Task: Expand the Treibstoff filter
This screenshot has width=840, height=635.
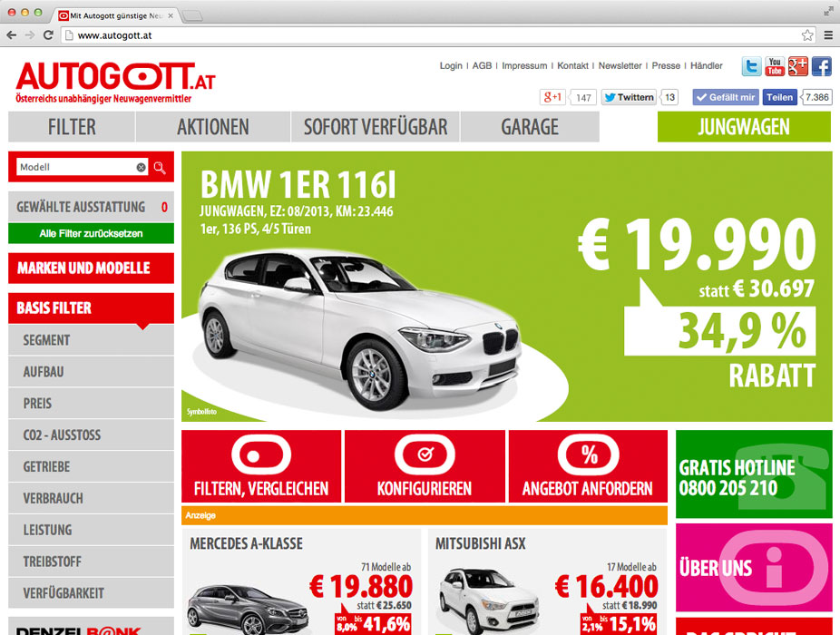Action: (x=91, y=562)
